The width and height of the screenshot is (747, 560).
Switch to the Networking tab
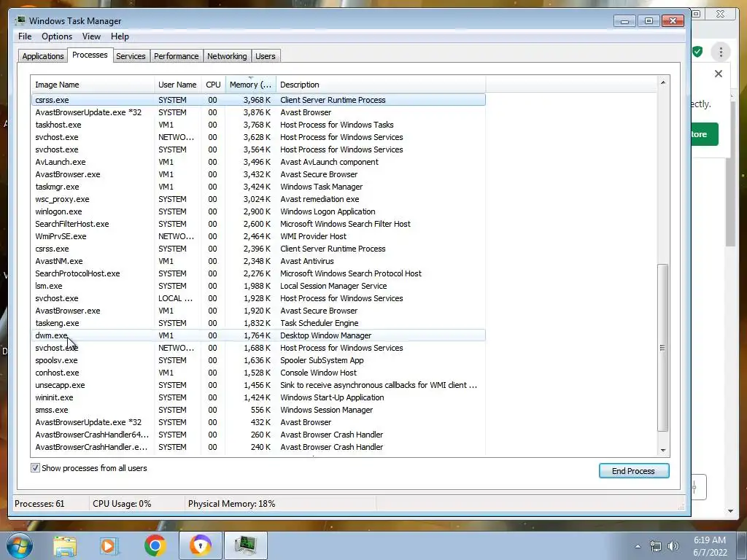(227, 56)
